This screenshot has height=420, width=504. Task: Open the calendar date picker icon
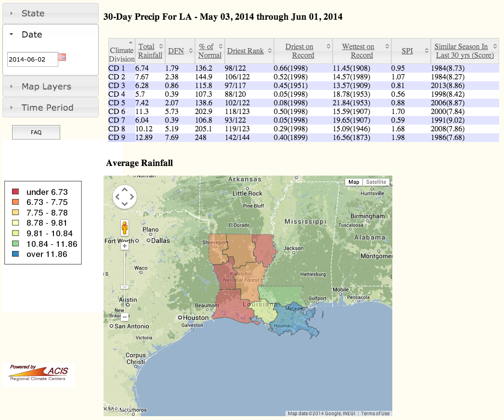point(62,57)
